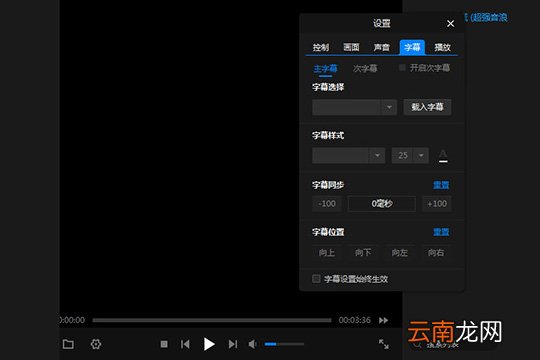The image size is (540, 360).
Task: Skip to the previous track
Action: (185, 344)
